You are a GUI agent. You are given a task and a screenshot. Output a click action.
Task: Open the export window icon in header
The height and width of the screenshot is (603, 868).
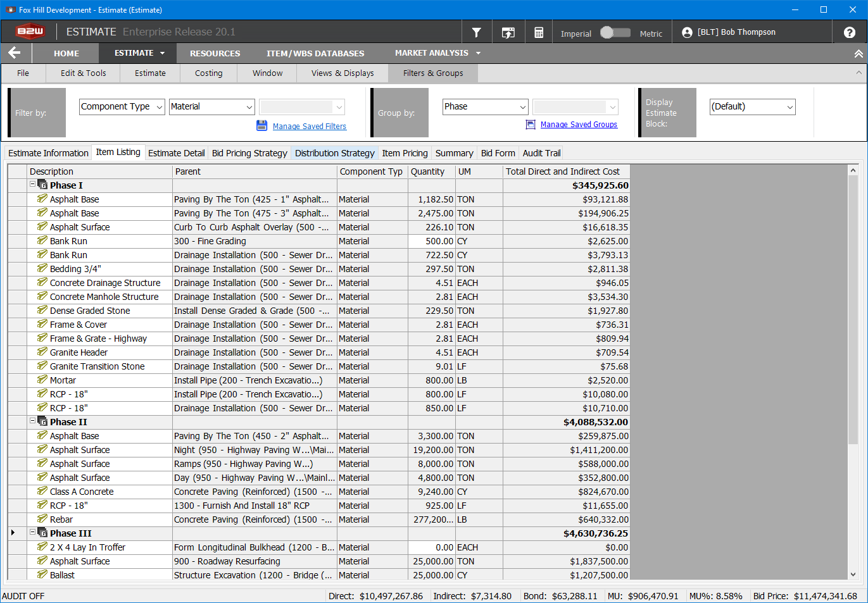click(x=508, y=32)
